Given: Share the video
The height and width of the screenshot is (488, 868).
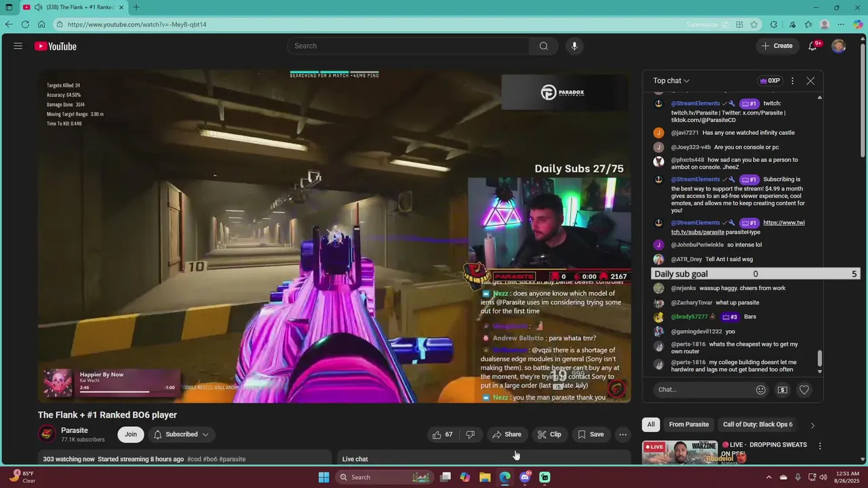Looking at the screenshot, I should (x=507, y=434).
